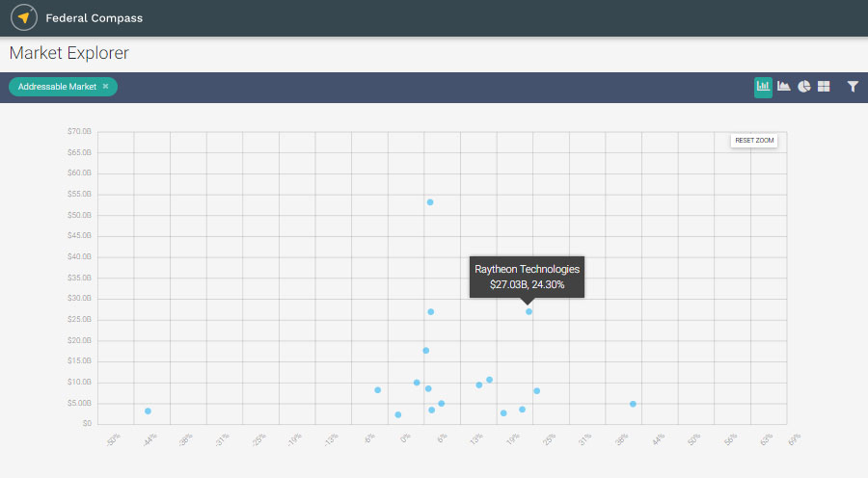Select the Raytheon Technologies data point
Viewport: 868px width, 478px height.
coord(529,311)
